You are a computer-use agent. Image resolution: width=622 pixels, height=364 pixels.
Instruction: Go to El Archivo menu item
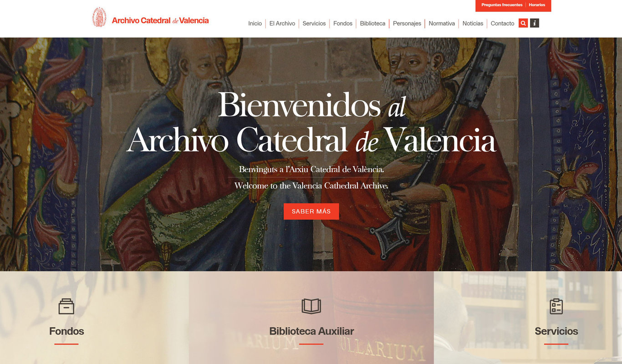click(282, 23)
